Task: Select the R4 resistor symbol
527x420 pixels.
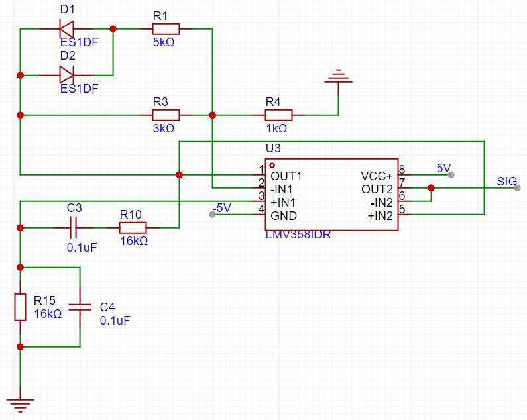Action: [278, 115]
